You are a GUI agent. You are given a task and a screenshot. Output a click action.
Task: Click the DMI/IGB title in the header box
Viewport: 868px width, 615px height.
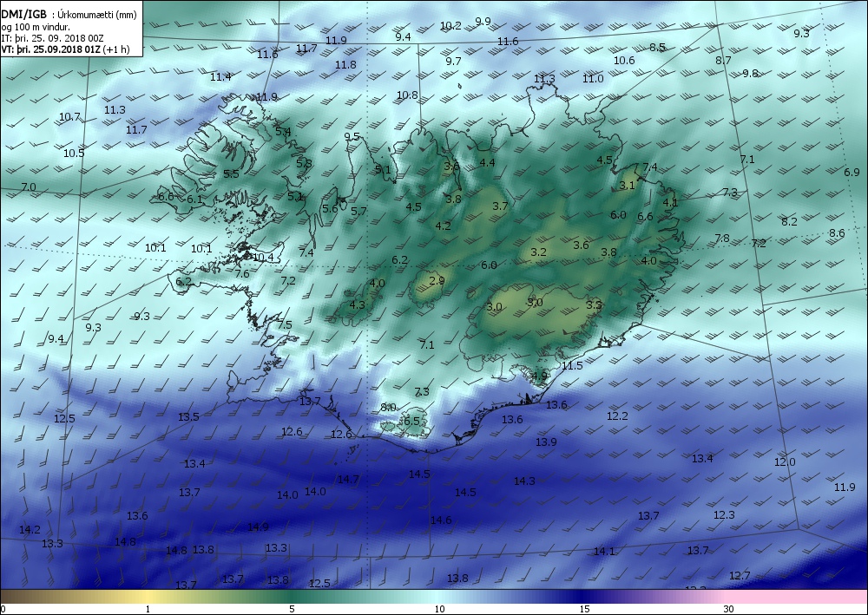coord(24,15)
